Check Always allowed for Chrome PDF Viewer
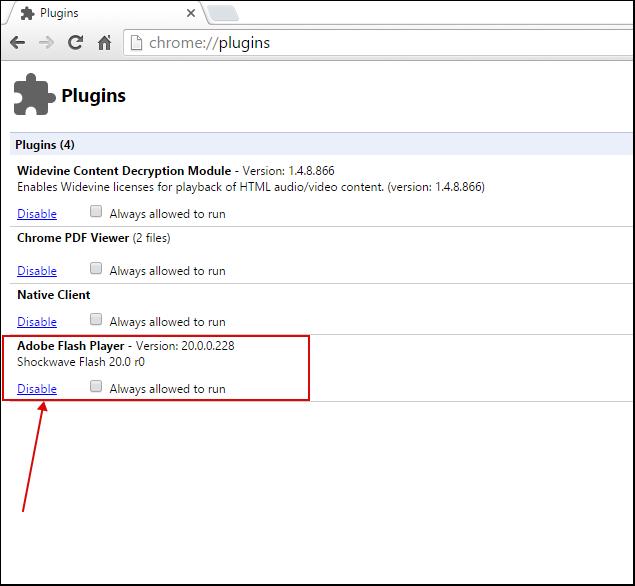Viewport: 635px width, 586px height. click(96, 268)
